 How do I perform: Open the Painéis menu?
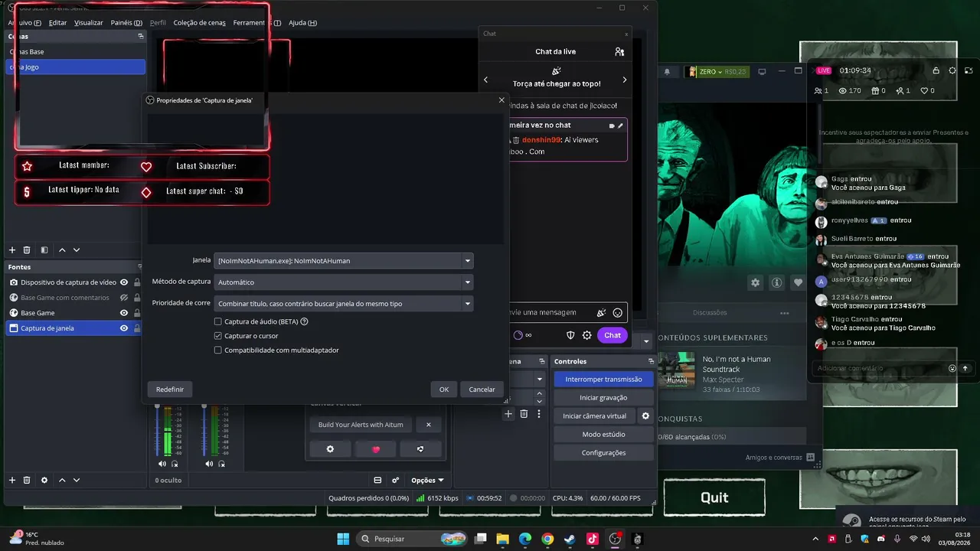click(x=126, y=23)
